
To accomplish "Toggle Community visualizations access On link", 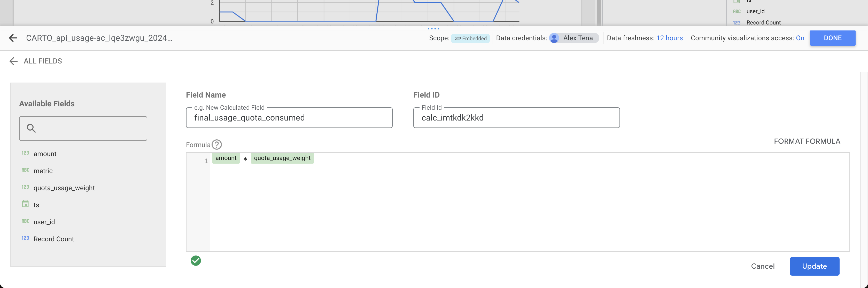I will (x=800, y=38).
